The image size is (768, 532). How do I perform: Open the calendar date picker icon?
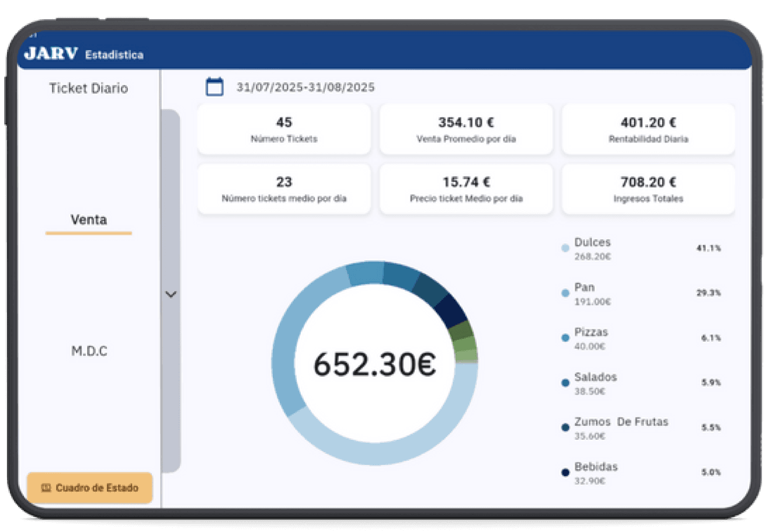pos(214,87)
